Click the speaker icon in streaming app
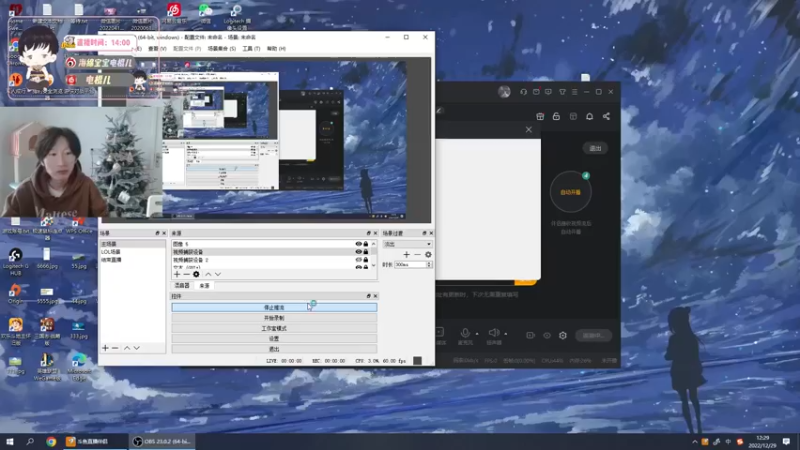The height and width of the screenshot is (450, 800). [x=493, y=333]
